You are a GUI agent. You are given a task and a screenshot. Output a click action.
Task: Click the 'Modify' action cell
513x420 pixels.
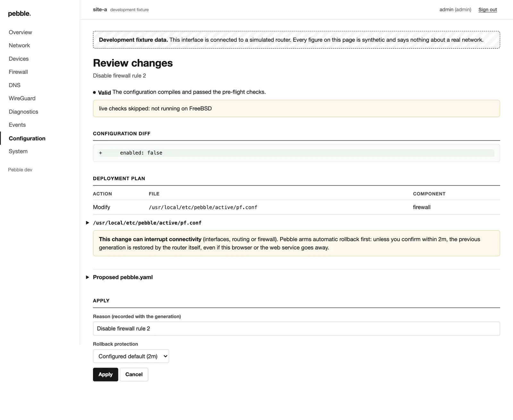pyautogui.click(x=102, y=207)
